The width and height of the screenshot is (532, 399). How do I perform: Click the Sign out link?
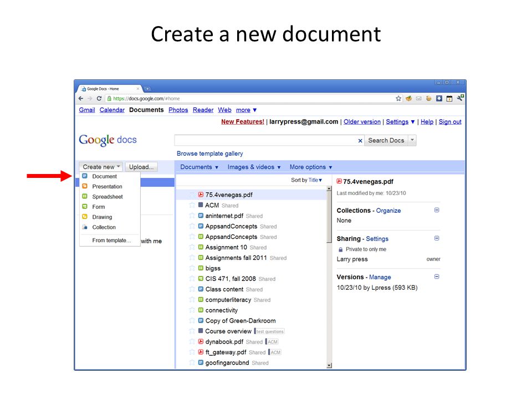point(450,122)
